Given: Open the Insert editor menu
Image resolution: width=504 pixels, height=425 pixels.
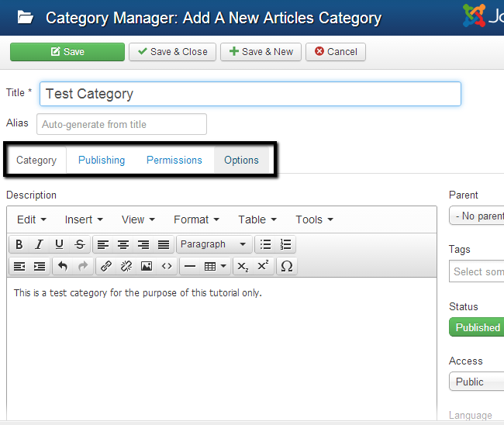Looking at the screenshot, I should (x=84, y=219).
